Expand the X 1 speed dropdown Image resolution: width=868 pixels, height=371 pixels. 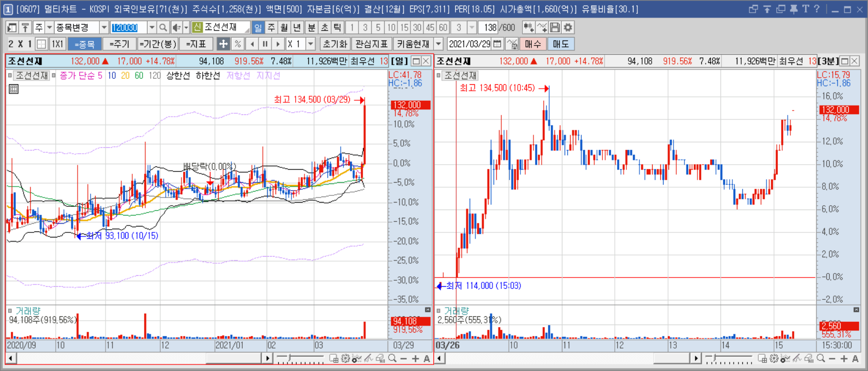(x=311, y=44)
